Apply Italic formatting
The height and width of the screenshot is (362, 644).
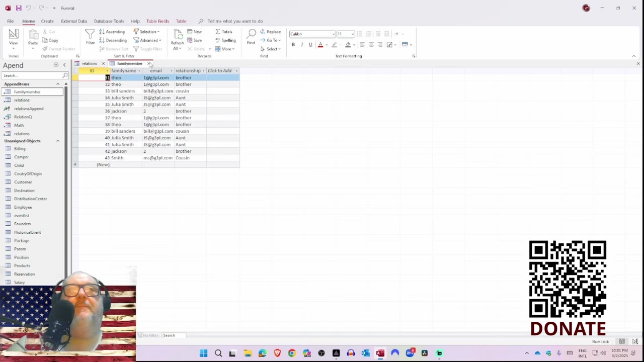302,45
